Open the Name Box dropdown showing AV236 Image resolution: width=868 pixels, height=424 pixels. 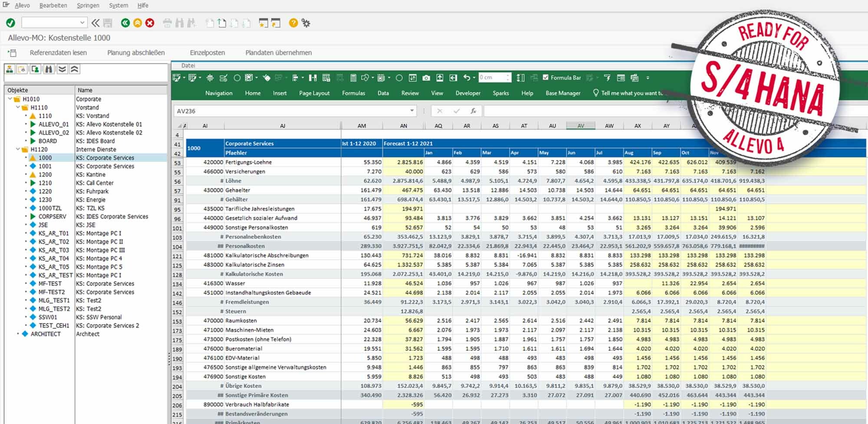click(x=411, y=111)
